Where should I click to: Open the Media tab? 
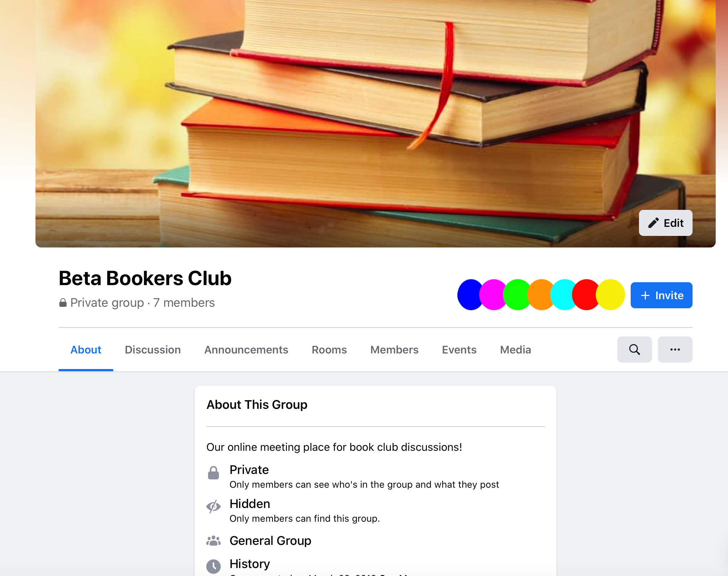point(515,350)
